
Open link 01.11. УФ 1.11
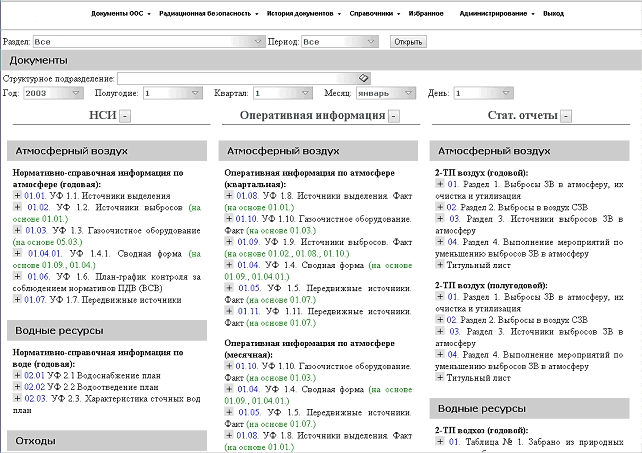pyautogui.click(x=249, y=311)
